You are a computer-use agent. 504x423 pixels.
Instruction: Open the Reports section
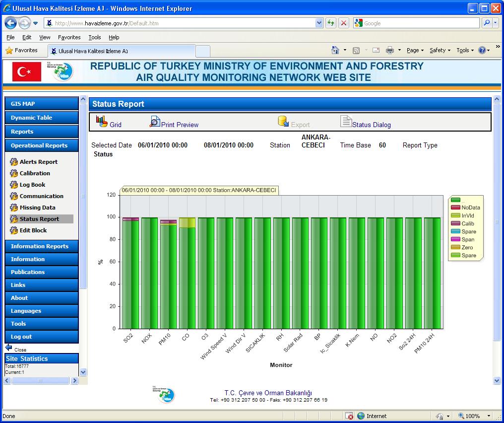[41, 132]
